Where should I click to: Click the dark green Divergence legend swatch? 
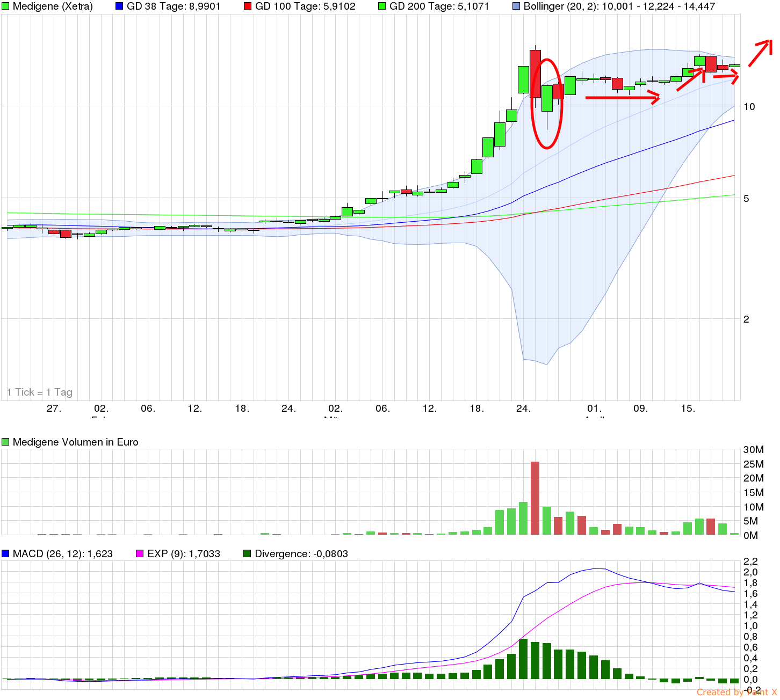click(247, 553)
